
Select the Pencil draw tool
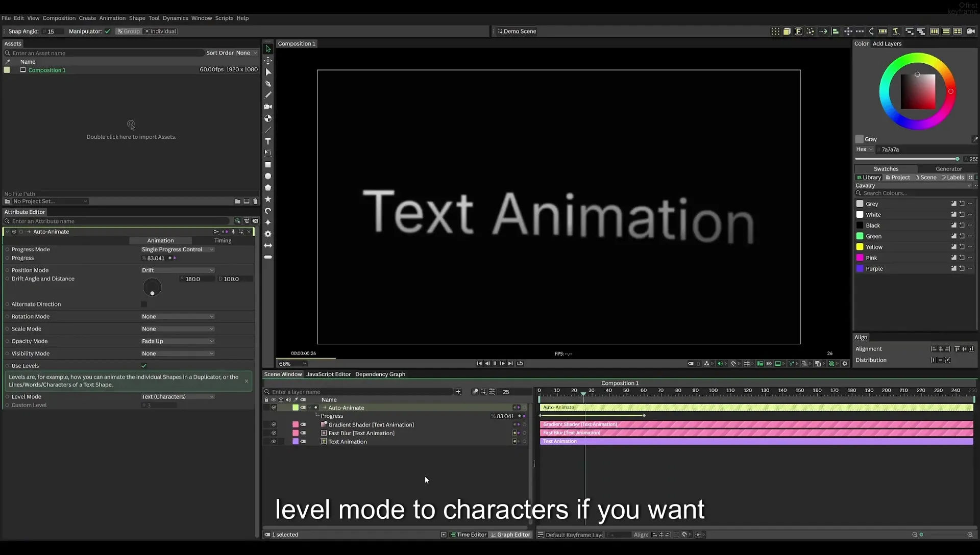[x=268, y=95]
